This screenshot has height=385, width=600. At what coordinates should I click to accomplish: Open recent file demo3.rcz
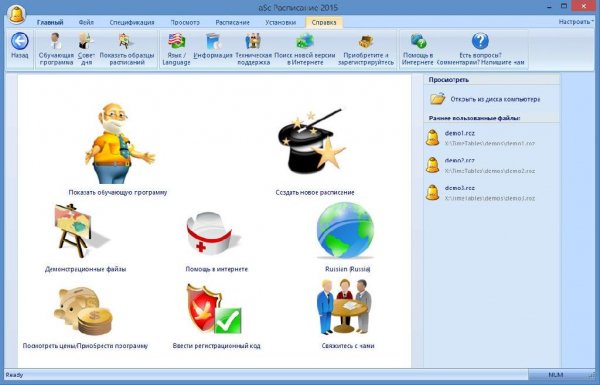[x=460, y=188]
